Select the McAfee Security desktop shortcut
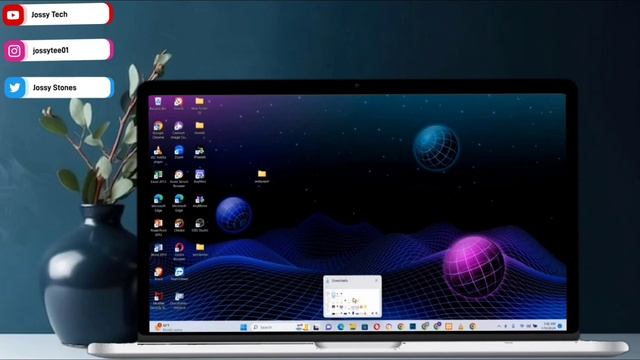The width and height of the screenshot is (640, 360). [158, 300]
